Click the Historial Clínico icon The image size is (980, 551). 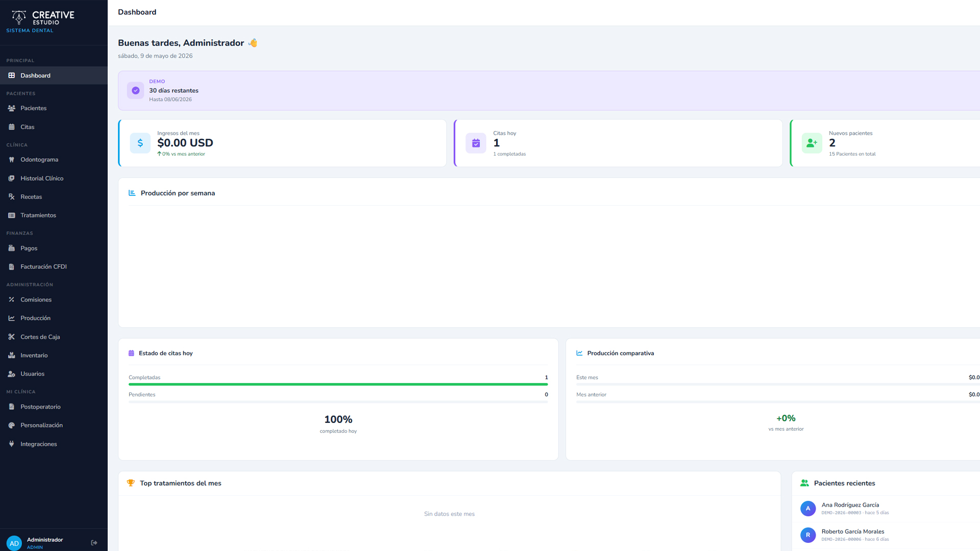(x=11, y=179)
